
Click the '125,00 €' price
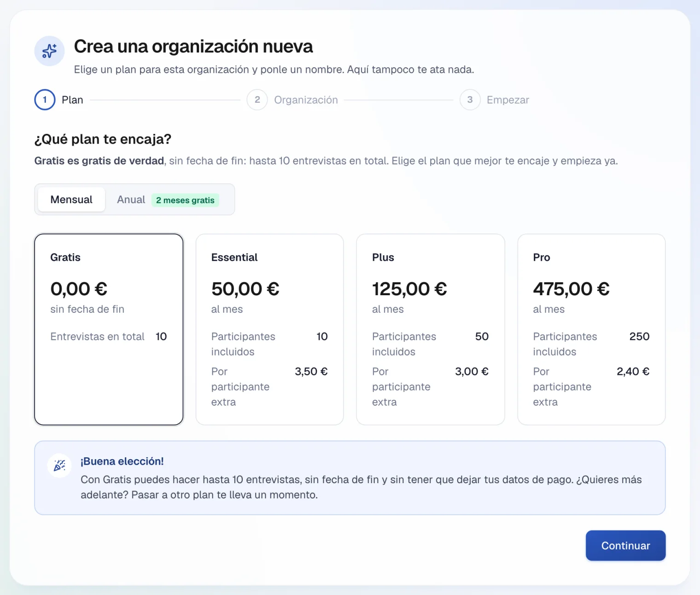[x=409, y=289]
